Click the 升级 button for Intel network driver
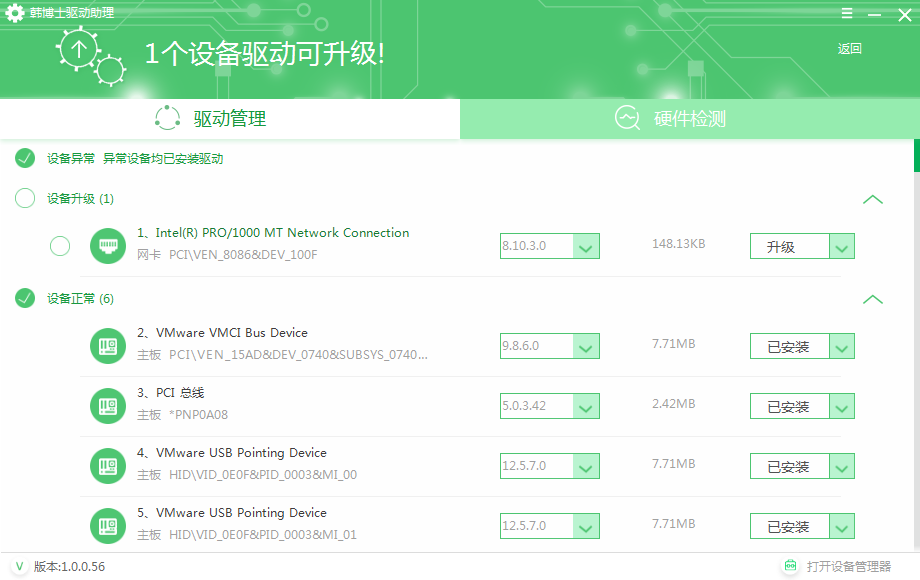The image size is (920, 580). [x=789, y=246]
